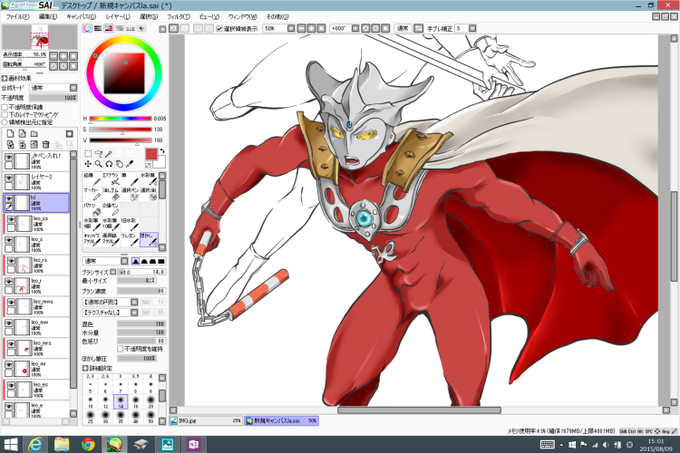680x453 pixels.
Task: Toggle 選択領域表示 selection display checkbox
Action: pos(219,29)
